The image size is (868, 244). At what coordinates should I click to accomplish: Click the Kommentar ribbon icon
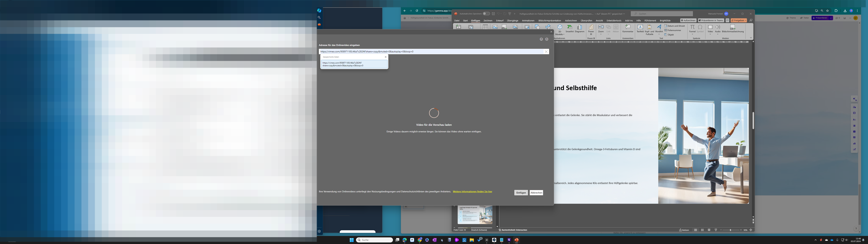[x=628, y=29]
